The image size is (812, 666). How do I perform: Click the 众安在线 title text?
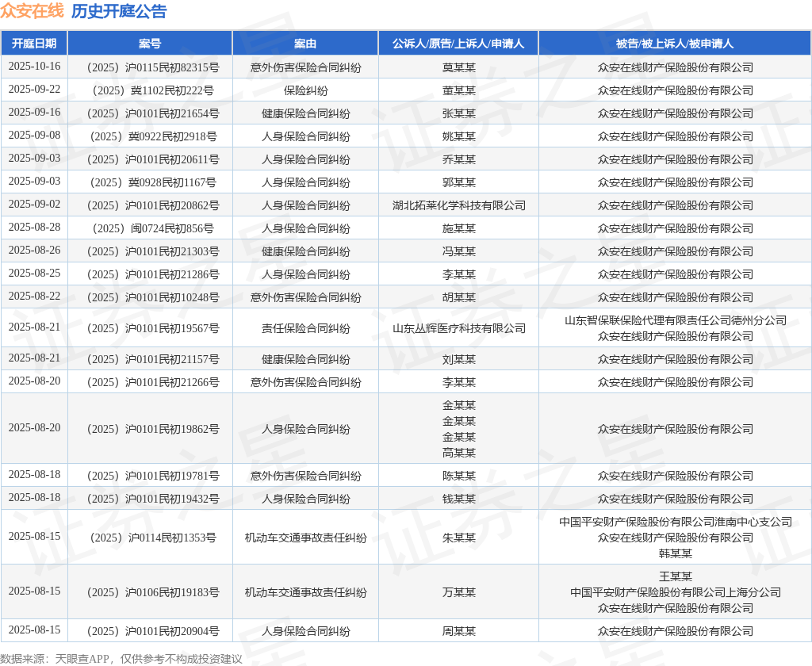coord(32,11)
